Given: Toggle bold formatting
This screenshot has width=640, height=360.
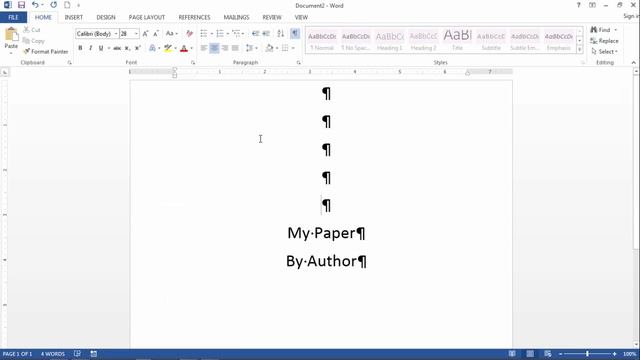Looking at the screenshot, I should point(80,48).
